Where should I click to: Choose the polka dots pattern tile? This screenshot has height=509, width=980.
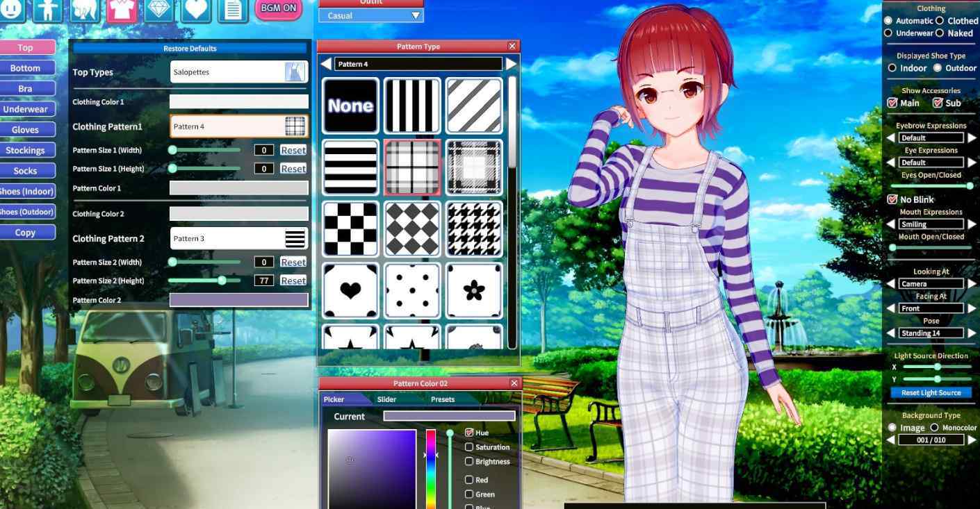[412, 291]
